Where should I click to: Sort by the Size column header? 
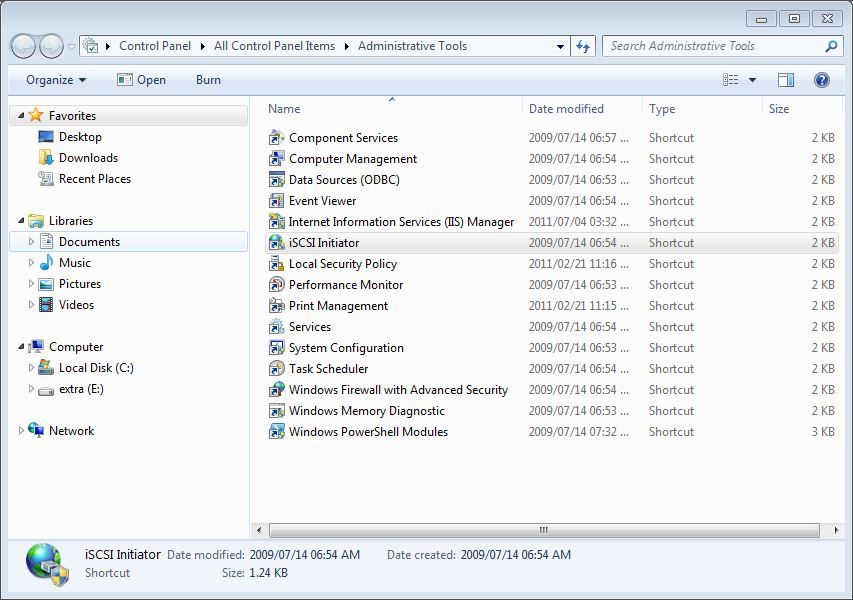tap(803, 109)
